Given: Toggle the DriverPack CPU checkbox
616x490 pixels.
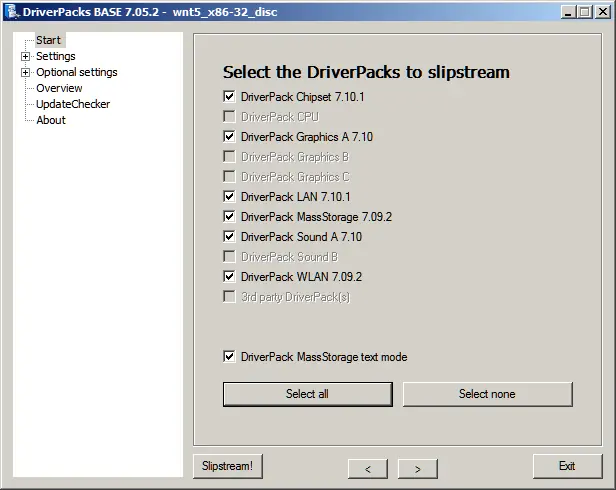Looking at the screenshot, I should pyautogui.click(x=229, y=117).
